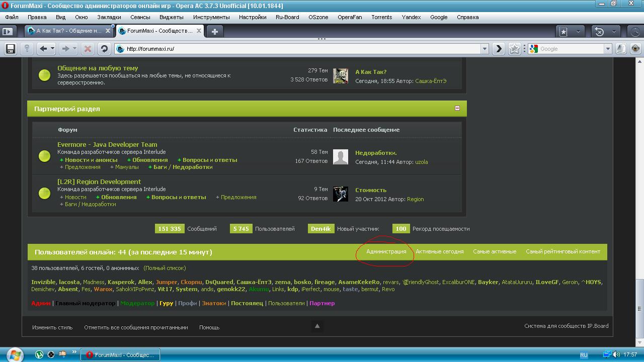644x362 pixels.
Task: Click the status icon for [L2R] Region Development
Action: 44,193
